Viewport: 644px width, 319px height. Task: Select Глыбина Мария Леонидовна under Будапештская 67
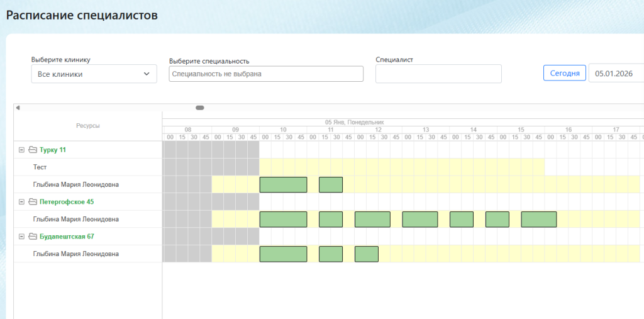pyautogui.click(x=75, y=254)
